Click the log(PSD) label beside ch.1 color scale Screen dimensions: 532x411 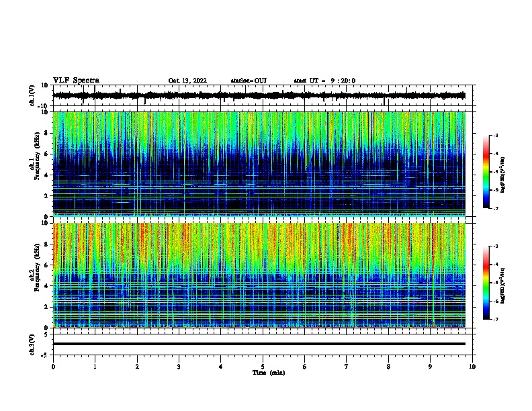pyautogui.click(x=503, y=175)
